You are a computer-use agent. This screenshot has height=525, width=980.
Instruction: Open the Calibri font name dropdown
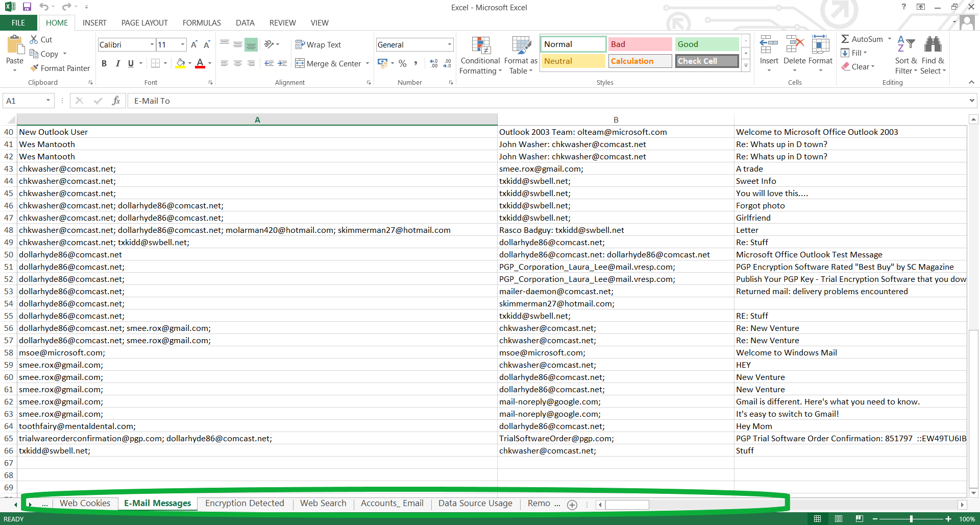152,45
